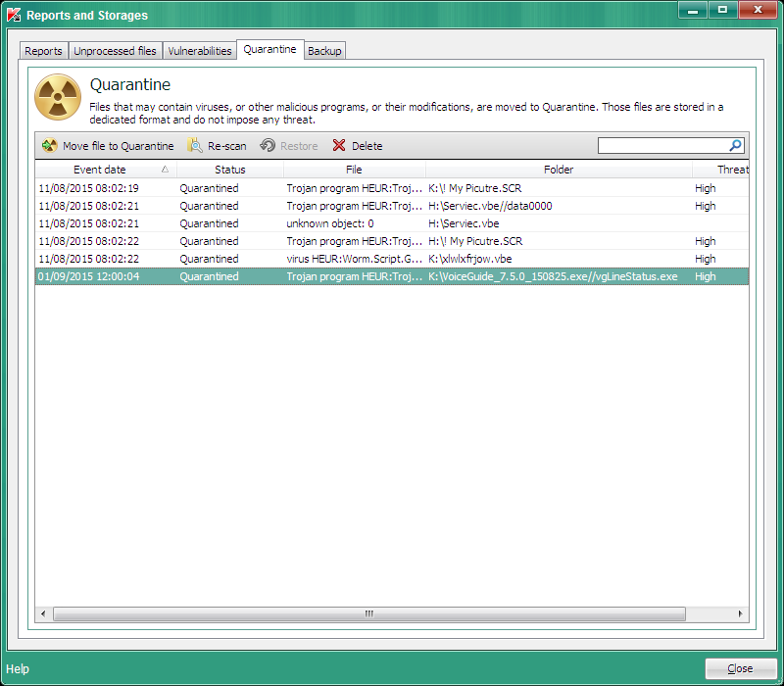Switch to the Reports tab
This screenshot has height=686, width=784.
[x=43, y=51]
